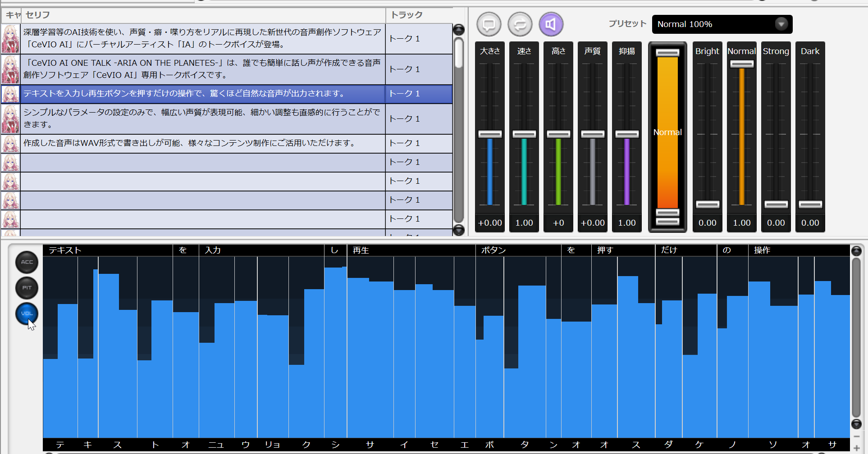Click the Normal emotion slider handle
Image resolution: width=868 pixels, height=454 pixels.
742,64
